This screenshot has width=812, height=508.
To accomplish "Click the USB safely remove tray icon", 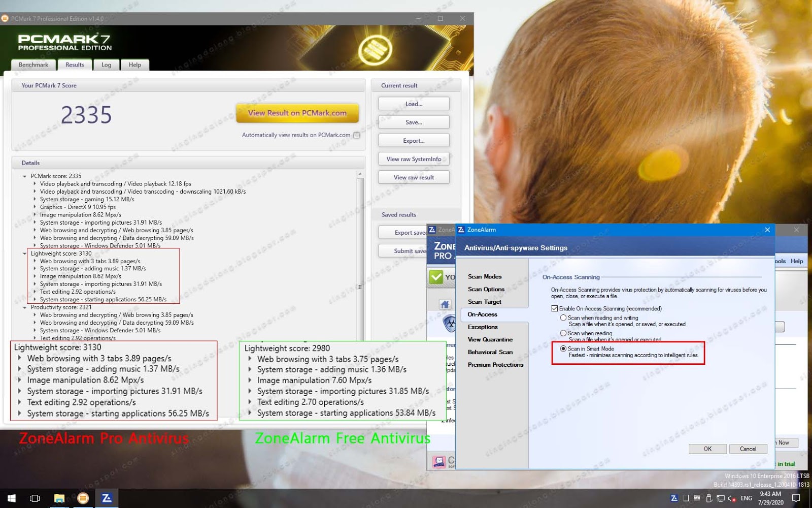I will pos(709,498).
